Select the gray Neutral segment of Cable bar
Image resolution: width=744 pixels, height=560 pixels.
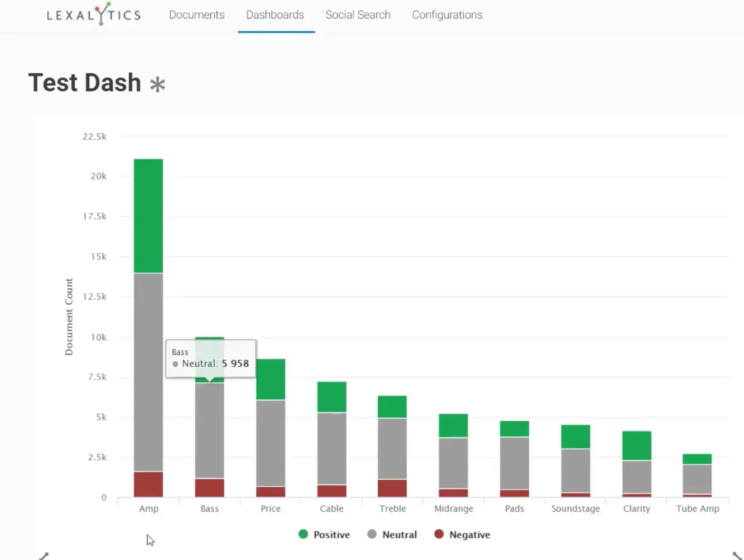click(332, 448)
